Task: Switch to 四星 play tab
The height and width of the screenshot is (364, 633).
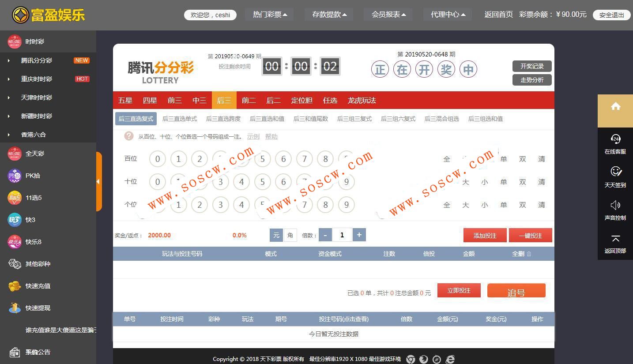Action: (x=150, y=100)
